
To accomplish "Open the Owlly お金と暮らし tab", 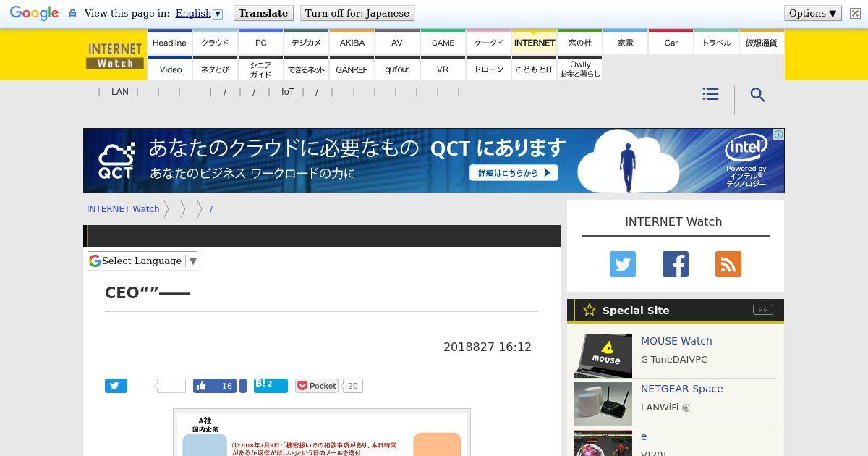I will (x=580, y=69).
